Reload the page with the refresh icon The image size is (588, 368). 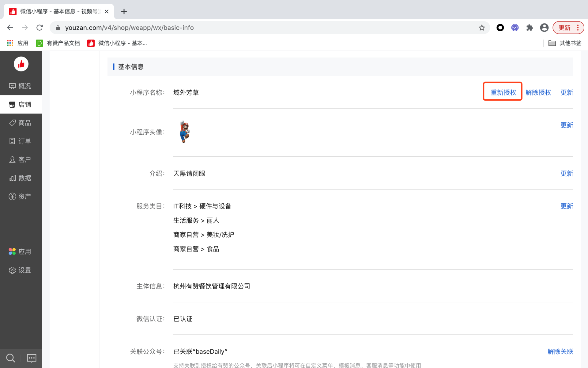40,28
